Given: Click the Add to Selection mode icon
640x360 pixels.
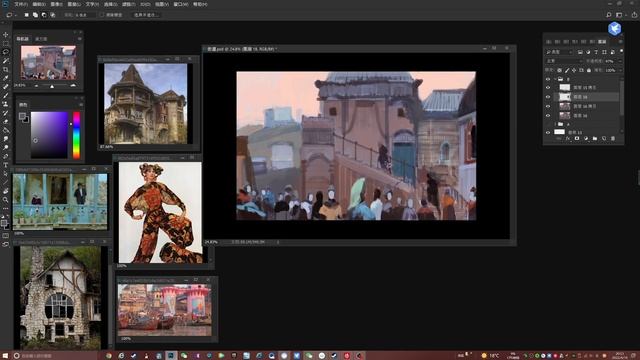Looking at the screenshot, I should (x=36, y=15).
